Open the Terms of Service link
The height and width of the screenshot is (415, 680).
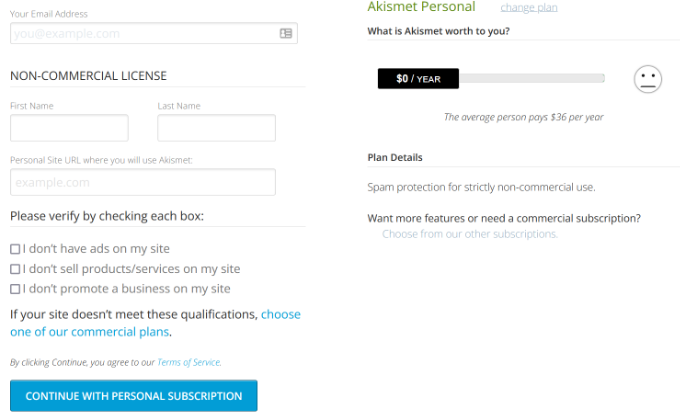[189, 362]
